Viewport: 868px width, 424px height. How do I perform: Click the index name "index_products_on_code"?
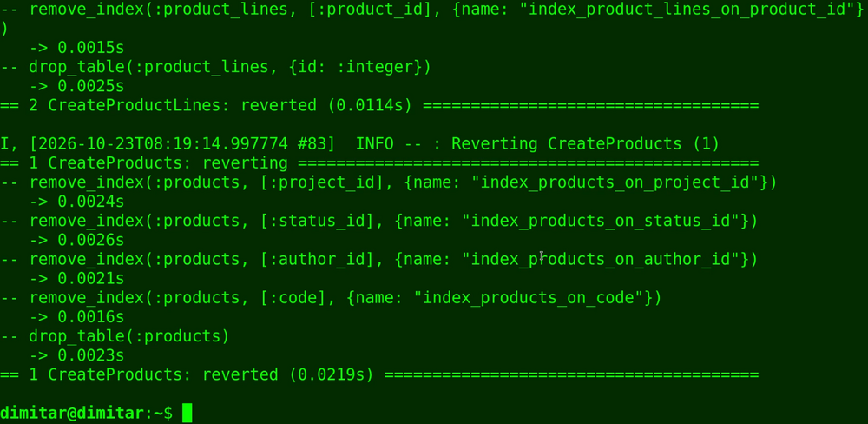[528, 298]
